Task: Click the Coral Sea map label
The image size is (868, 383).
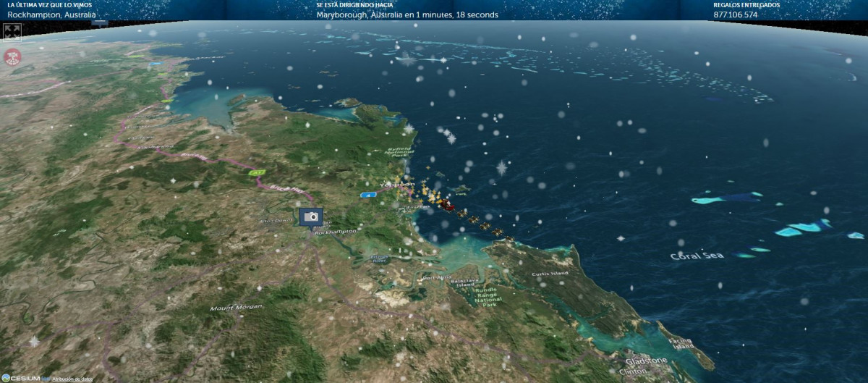Action: (697, 256)
